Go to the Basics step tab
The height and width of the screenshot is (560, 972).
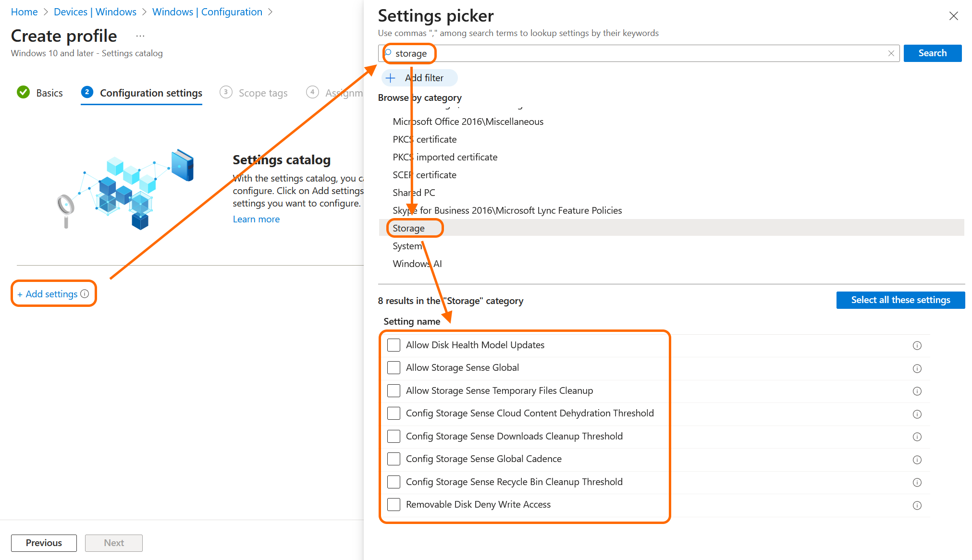click(x=49, y=93)
